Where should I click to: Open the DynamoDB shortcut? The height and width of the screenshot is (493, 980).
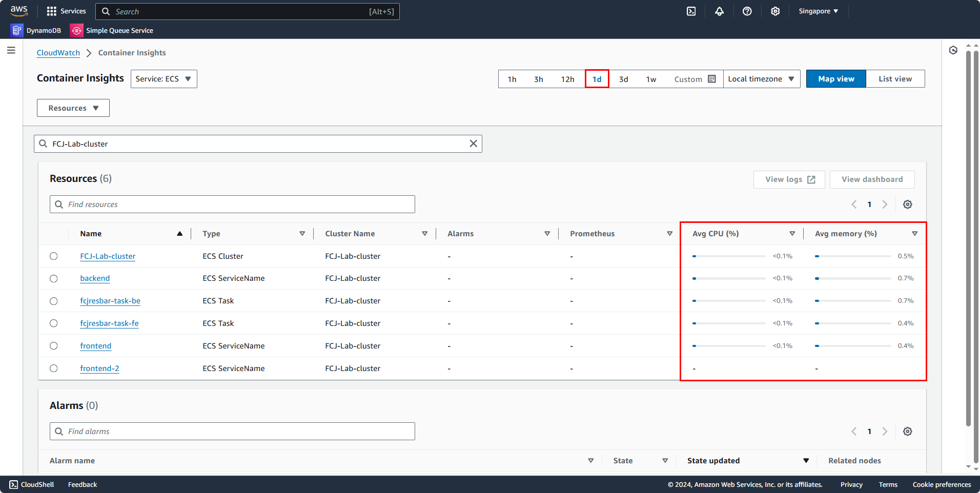point(36,31)
